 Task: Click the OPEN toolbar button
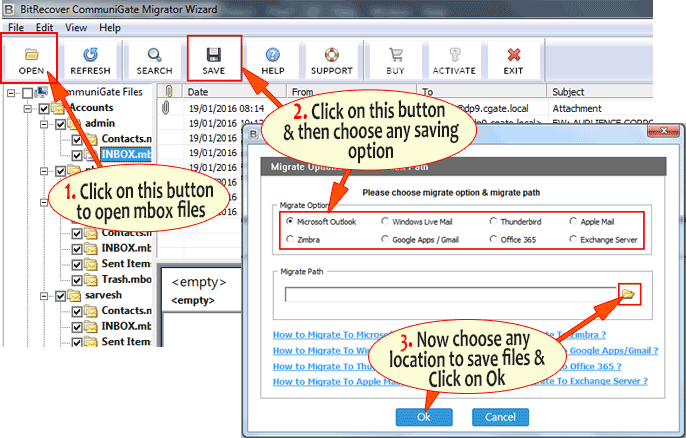(31, 61)
